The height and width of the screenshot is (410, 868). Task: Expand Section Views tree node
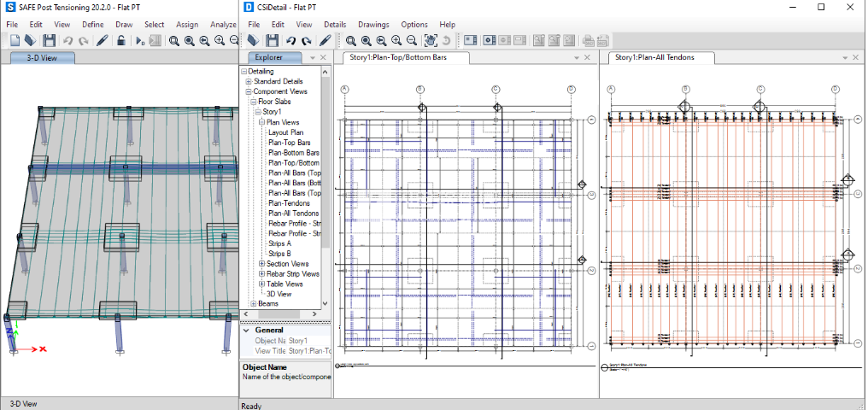[262, 264]
